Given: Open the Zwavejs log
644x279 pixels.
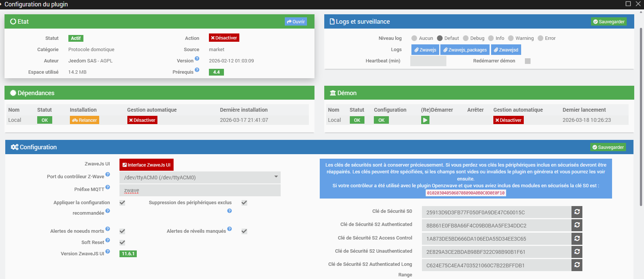Looking at the screenshot, I should [x=425, y=50].
